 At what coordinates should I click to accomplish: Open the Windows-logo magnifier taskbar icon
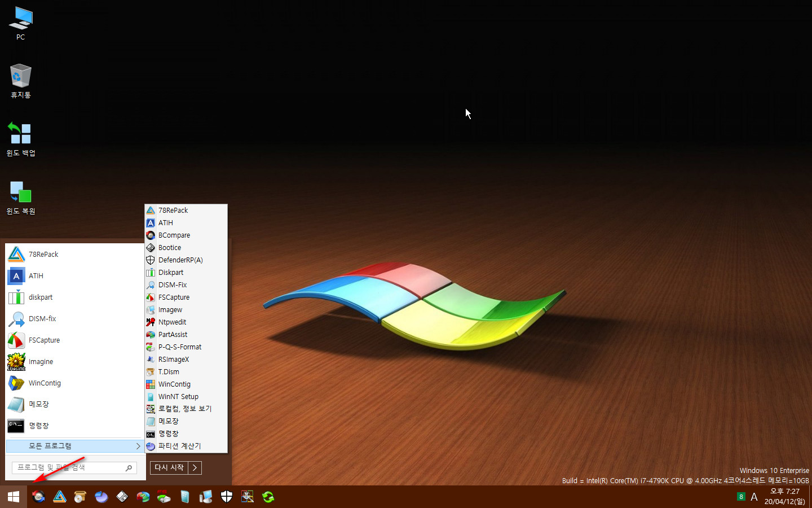[248, 497]
